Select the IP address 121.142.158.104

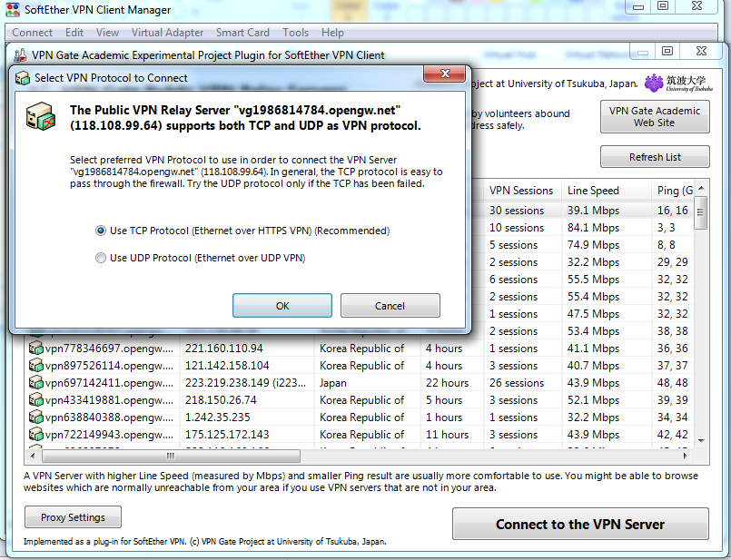227,365
